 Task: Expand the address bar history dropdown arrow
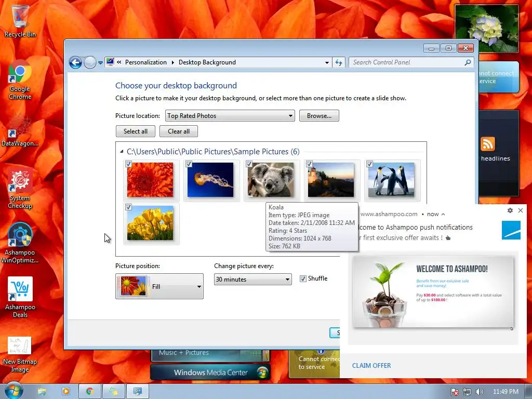(x=327, y=63)
